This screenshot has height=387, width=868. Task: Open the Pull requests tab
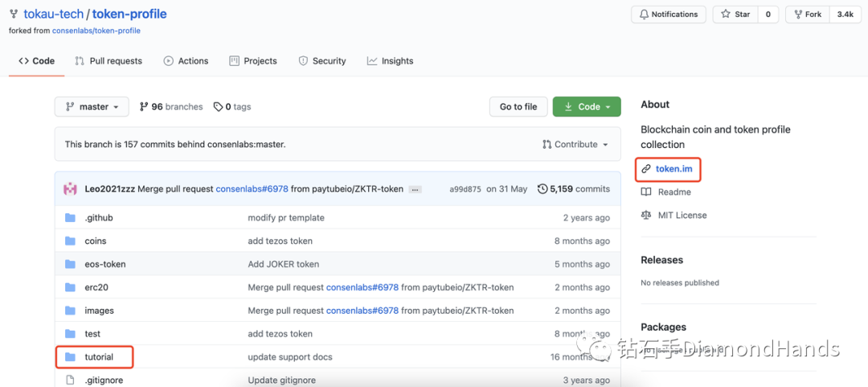coord(108,61)
